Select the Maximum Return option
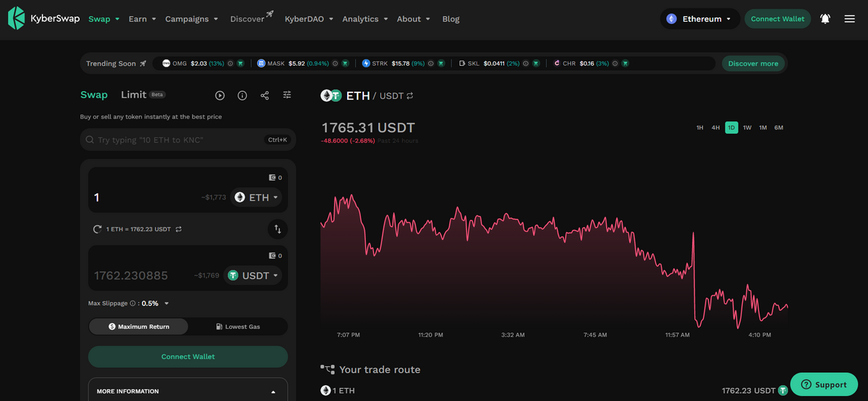This screenshot has width=868, height=401. pos(138,327)
